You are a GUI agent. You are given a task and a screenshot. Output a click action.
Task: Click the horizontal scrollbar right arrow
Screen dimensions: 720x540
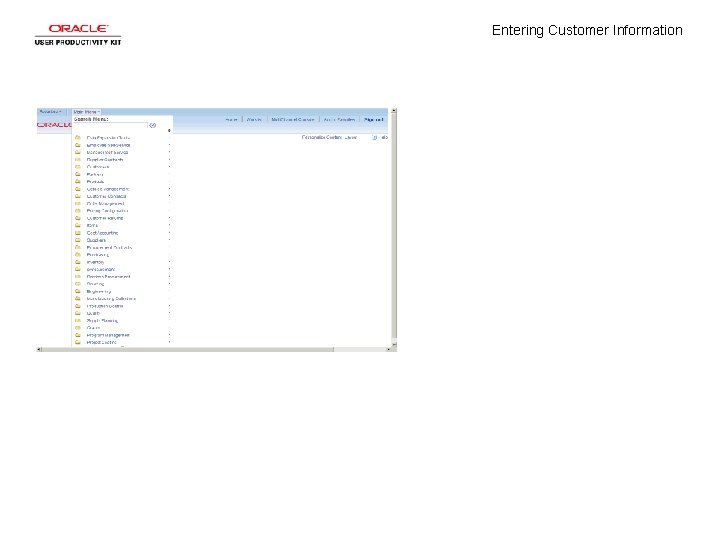[388, 349]
